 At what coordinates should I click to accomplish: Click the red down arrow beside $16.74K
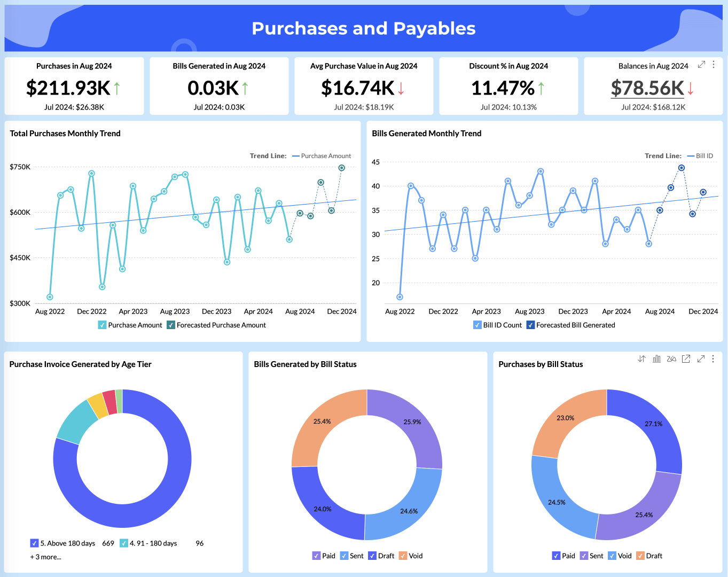tap(401, 88)
